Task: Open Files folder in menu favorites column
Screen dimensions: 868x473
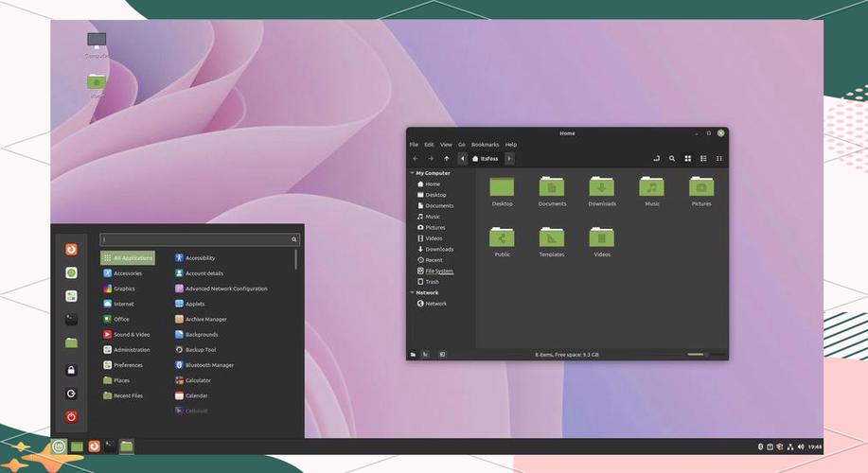Action: point(71,343)
